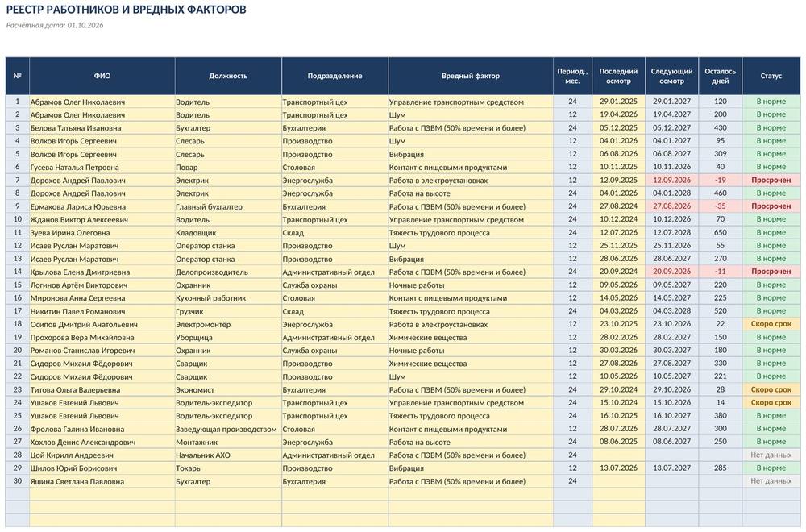Image resolution: width=806 pixels, height=532 pixels.
Task: Click Скоро срок status for Осипов
Action: (x=771, y=324)
